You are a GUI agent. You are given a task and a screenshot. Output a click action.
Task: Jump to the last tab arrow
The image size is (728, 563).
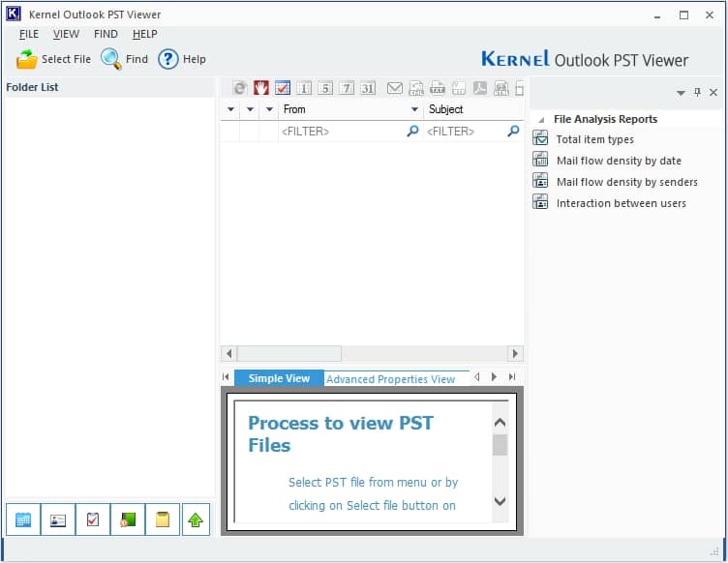[x=512, y=377]
